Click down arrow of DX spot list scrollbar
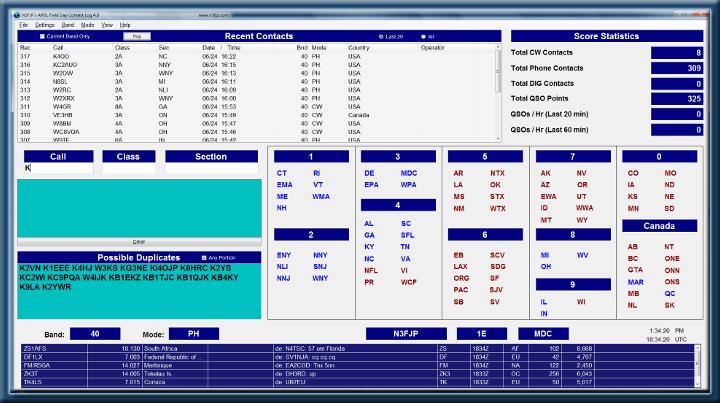Viewport: 720px width, 403px height. click(x=698, y=384)
